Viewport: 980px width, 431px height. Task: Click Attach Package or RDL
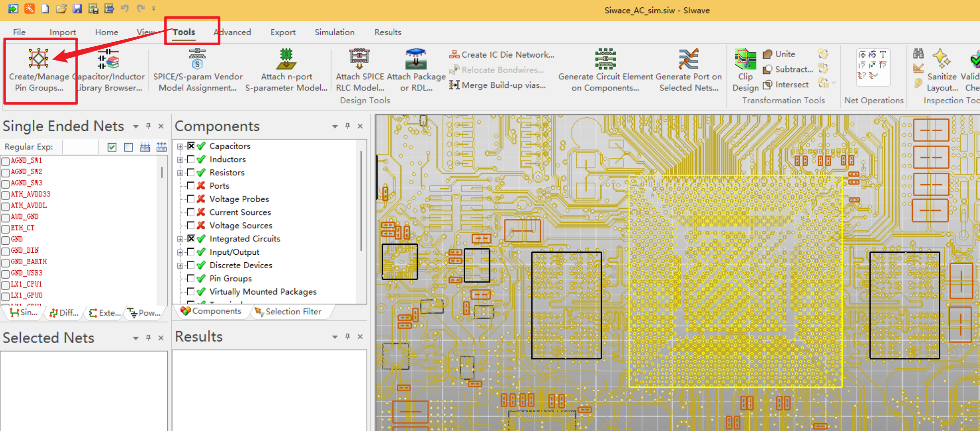(416, 71)
